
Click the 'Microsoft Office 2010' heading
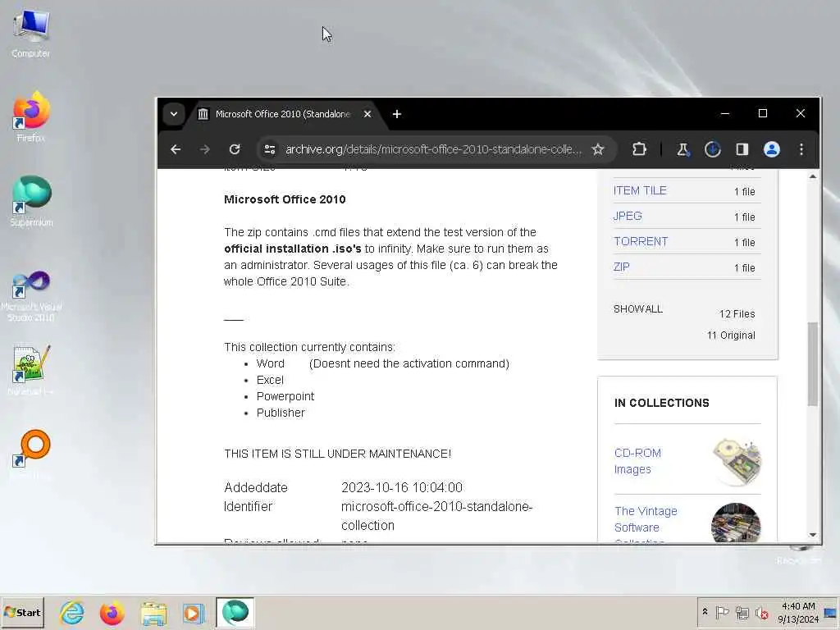coord(285,199)
